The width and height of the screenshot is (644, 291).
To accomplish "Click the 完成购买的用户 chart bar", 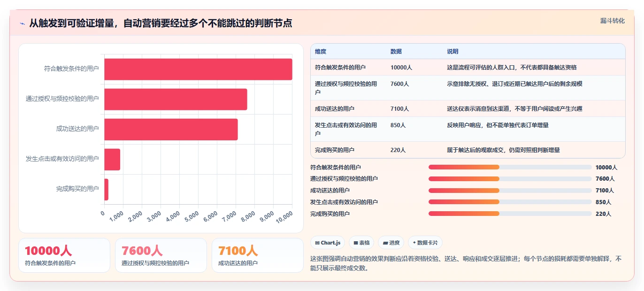I will (x=106, y=189).
